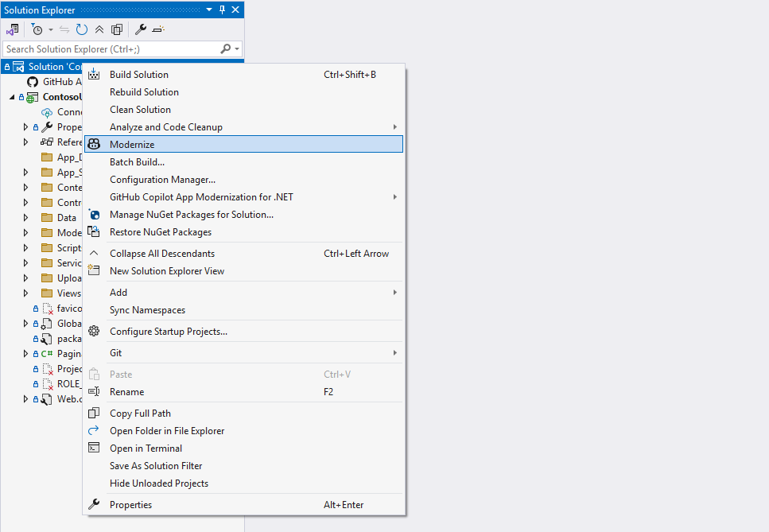Click the Switch Views icon in the toolbar

pos(14,29)
